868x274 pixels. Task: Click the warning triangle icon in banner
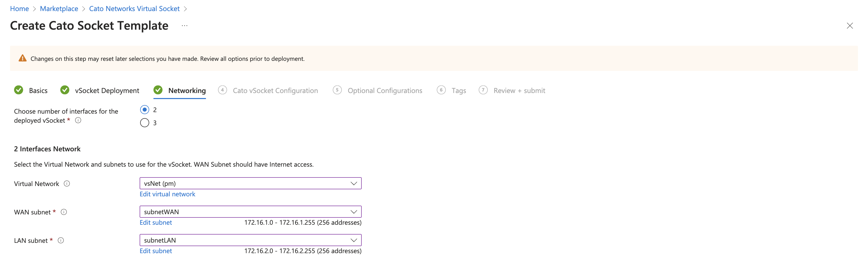coord(23,58)
